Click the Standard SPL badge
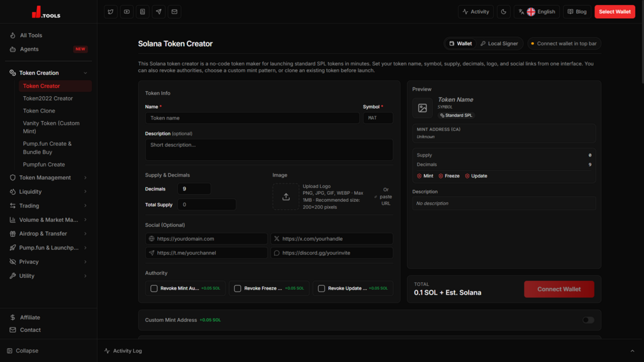This screenshot has width=644, height=362. [x=456, y=116]
